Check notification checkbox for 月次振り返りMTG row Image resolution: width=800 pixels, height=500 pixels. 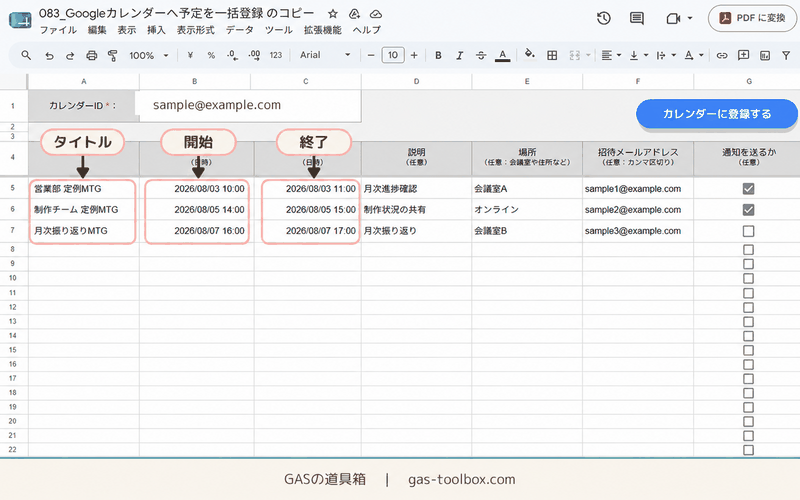coord(748,231)
